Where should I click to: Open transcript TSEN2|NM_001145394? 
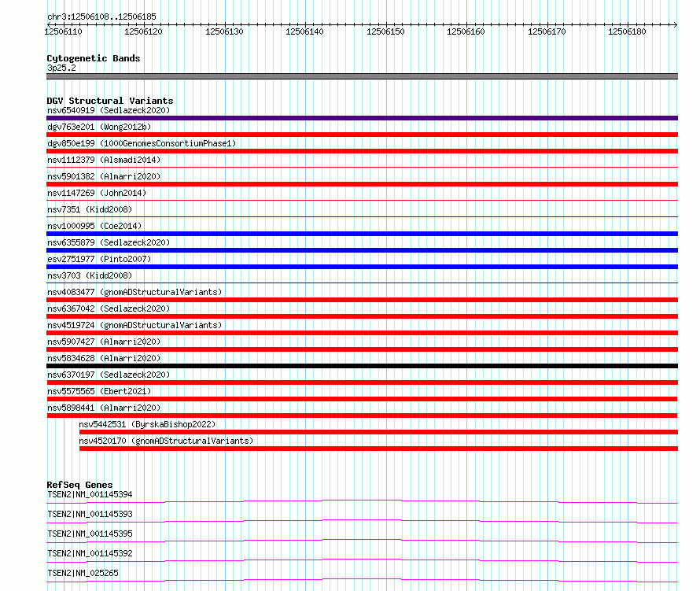[x=90, y=494]
